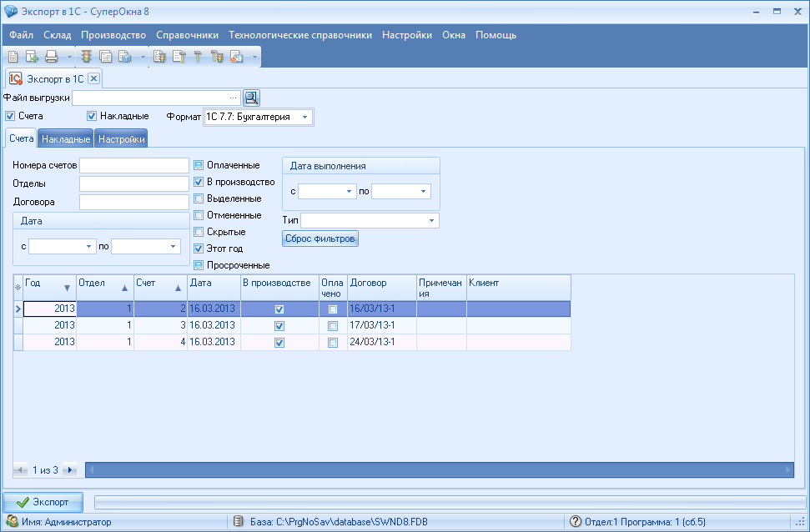Click the single hammer toolbar icon

(x=198, y=57)
